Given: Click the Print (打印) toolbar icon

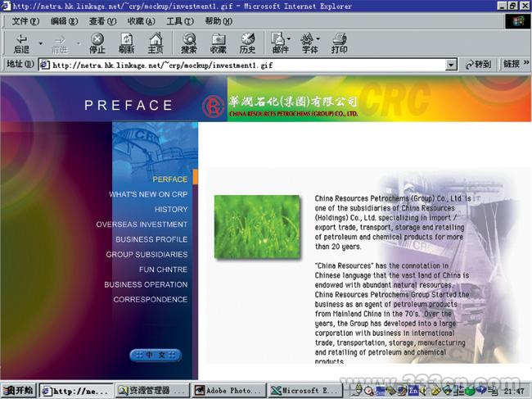Looking at the screenshot, I should tap(339, 43).
